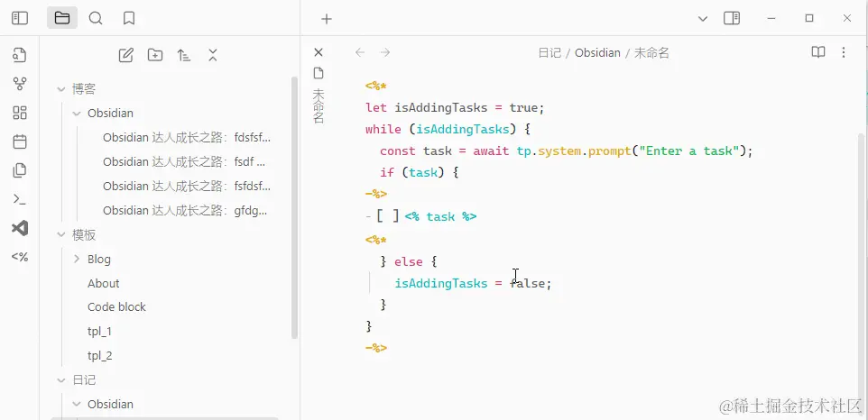Image resolution: width=868 pixels, height=420 pixels.
Task: Click the VS Code icon in ribbon
Action: tap(20, 228)
